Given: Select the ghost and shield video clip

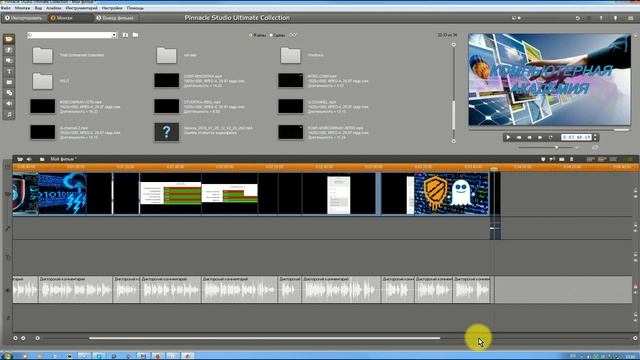Looking at the screenshot, I should click(451, 194).
